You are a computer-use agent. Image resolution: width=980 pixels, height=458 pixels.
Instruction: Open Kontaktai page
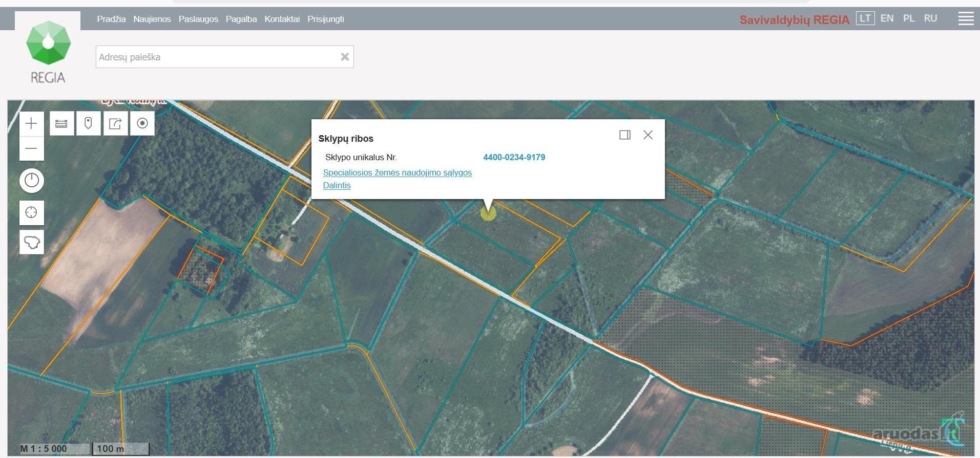coord(282,19)
